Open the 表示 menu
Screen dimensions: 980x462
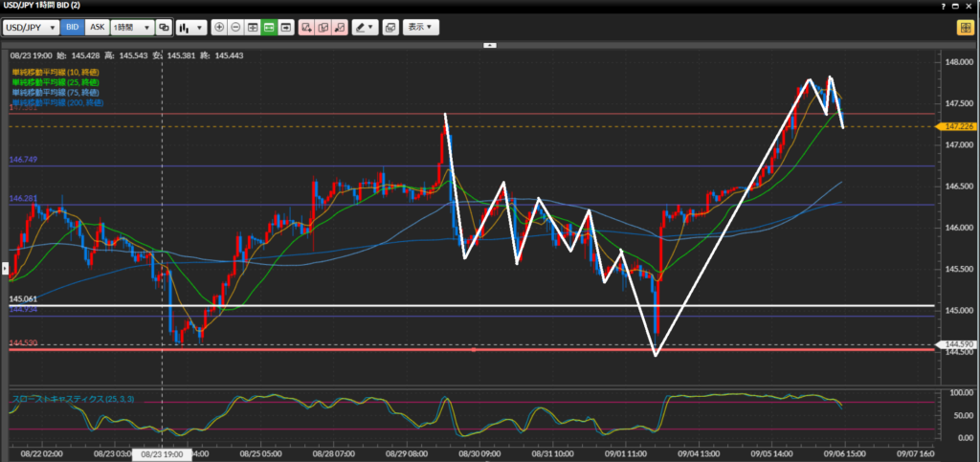tap(421, 28)
